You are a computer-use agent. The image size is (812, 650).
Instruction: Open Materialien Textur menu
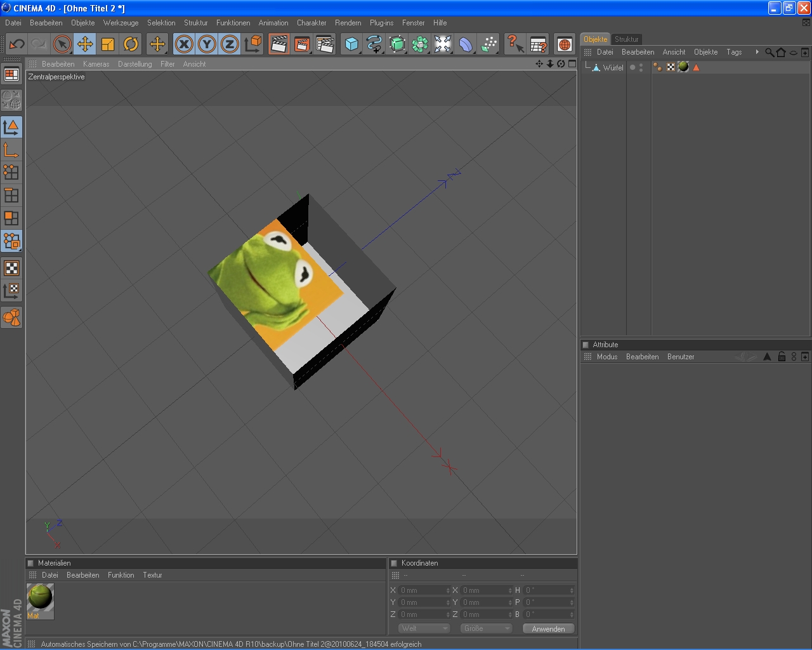pos(152,575)
